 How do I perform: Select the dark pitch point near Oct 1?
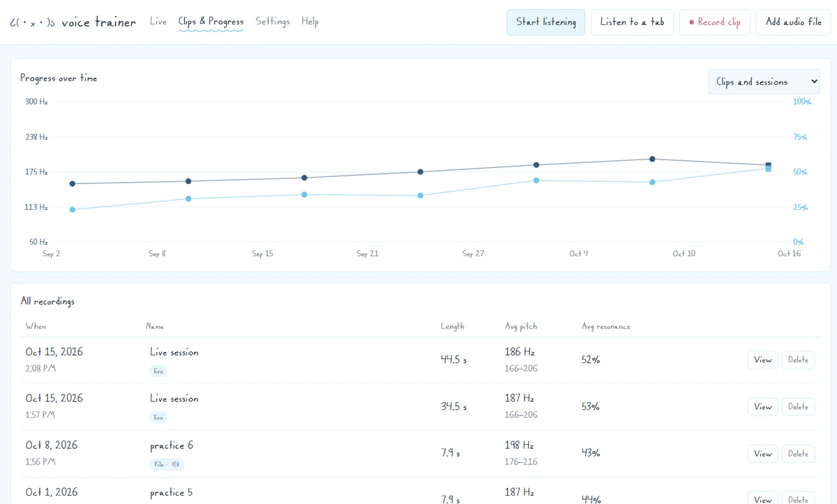(536, 165)
